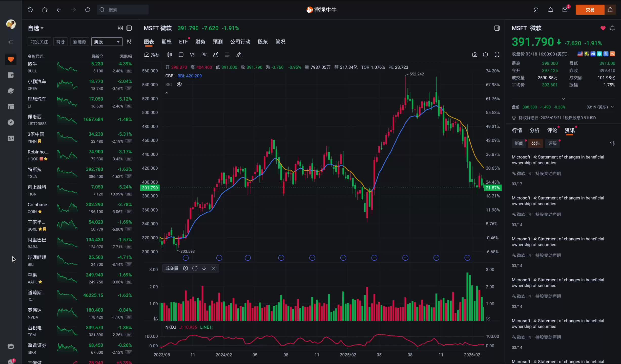
Task: Switch to the 分析 tab
Action: (534, 130)
